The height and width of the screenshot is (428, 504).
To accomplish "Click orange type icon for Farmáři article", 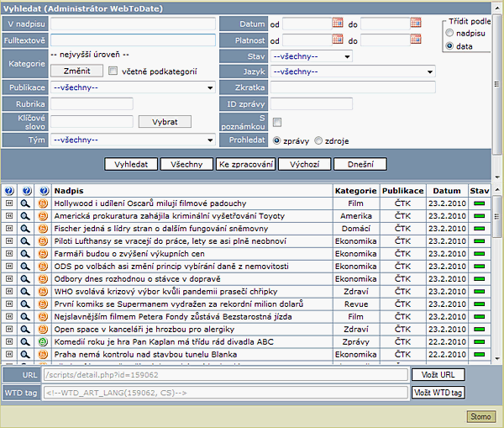I will click(42, 254).
